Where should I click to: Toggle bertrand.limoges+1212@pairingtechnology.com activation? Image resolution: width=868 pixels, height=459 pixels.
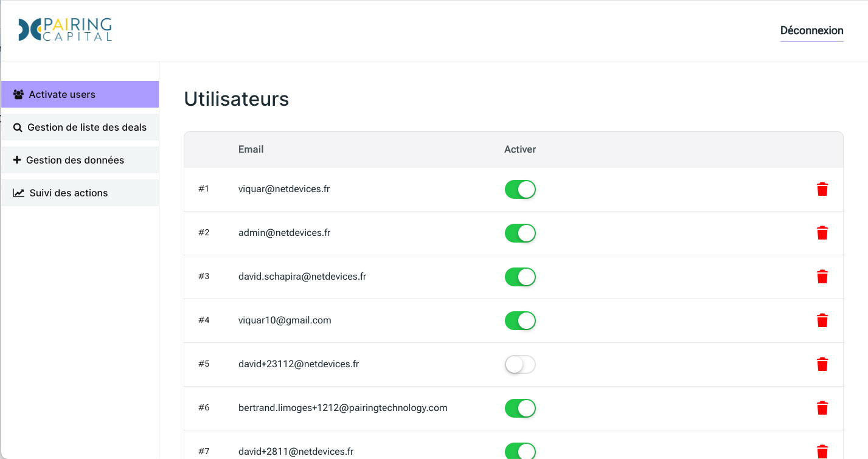(520, 408)
